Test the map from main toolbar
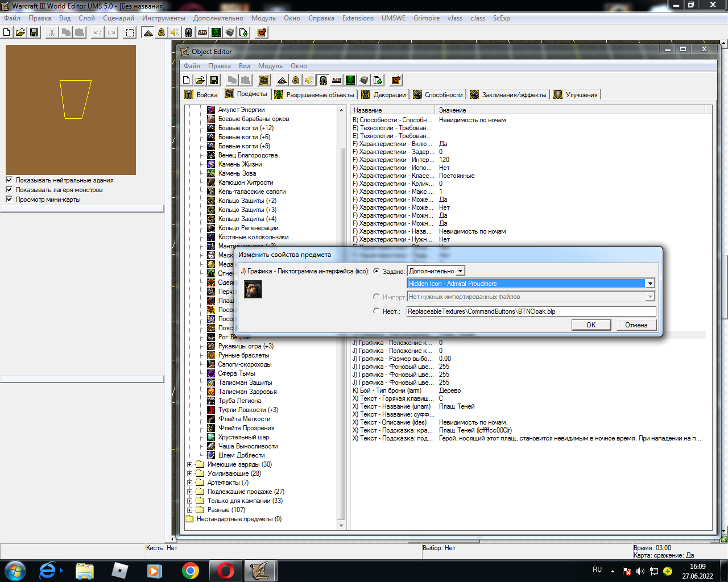Viewport: 728px width, 582px height. point(262,32)
